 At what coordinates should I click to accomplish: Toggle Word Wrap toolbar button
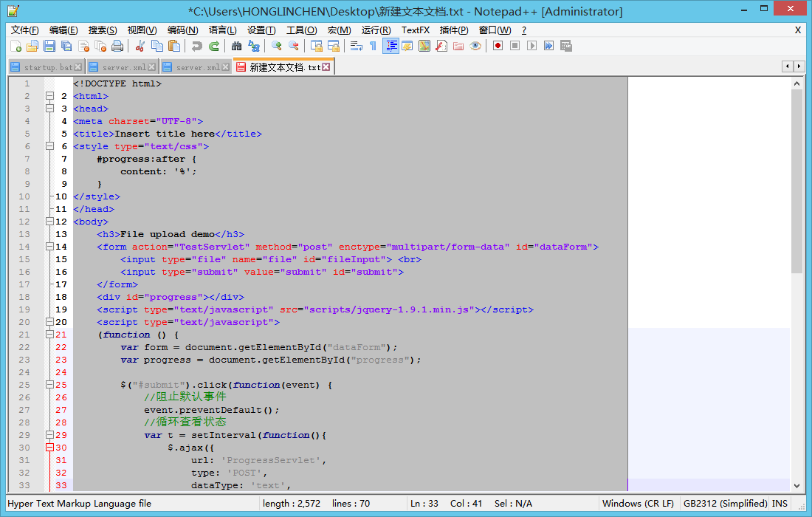point(357,46)
